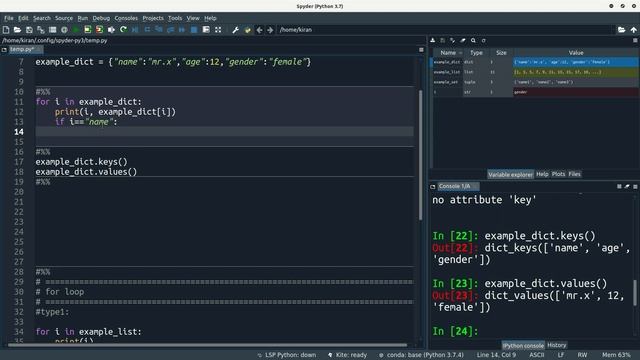The image size is (640, 360).
Task: Open the File menu
Action: click(x=9, y=18)
